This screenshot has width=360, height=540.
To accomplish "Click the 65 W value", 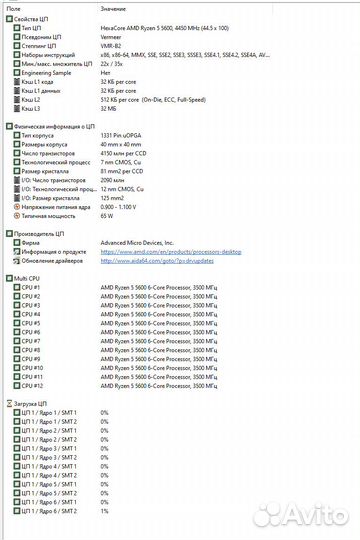I will pyautogui.click(x=106, y=216).
